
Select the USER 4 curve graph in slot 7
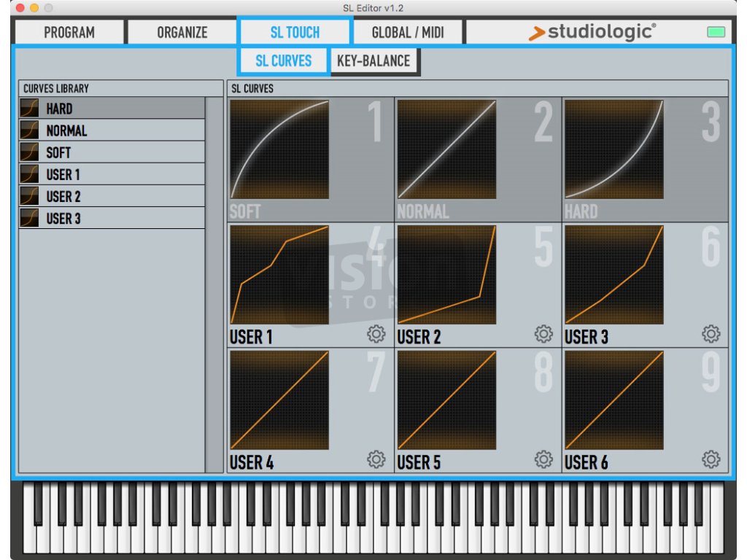tap(279, 400)
